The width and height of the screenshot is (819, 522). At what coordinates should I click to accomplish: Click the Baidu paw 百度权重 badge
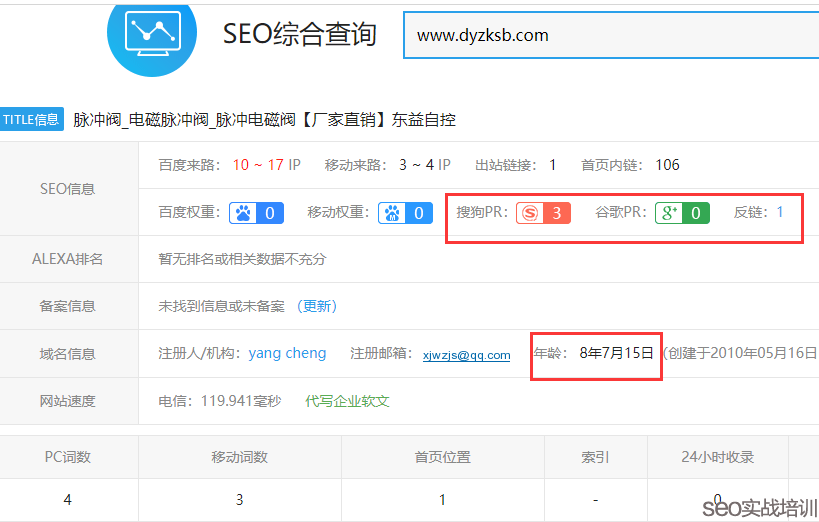(256, 213)
